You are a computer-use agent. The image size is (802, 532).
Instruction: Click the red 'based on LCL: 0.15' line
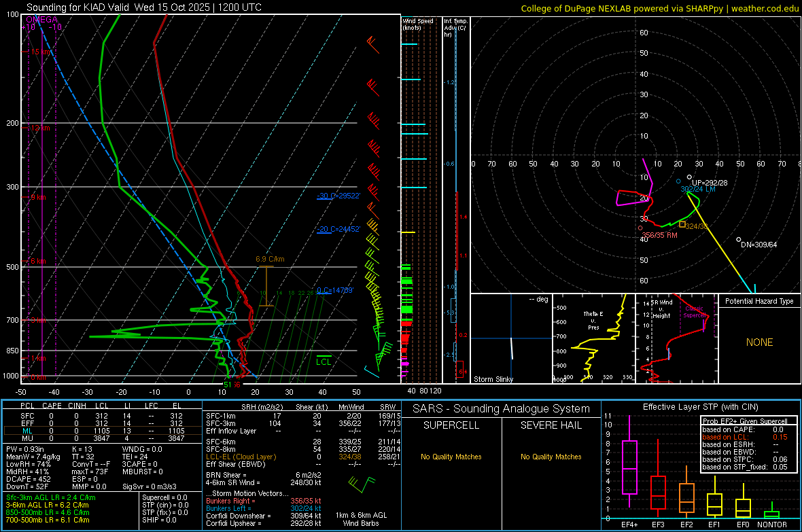point(745,437)
